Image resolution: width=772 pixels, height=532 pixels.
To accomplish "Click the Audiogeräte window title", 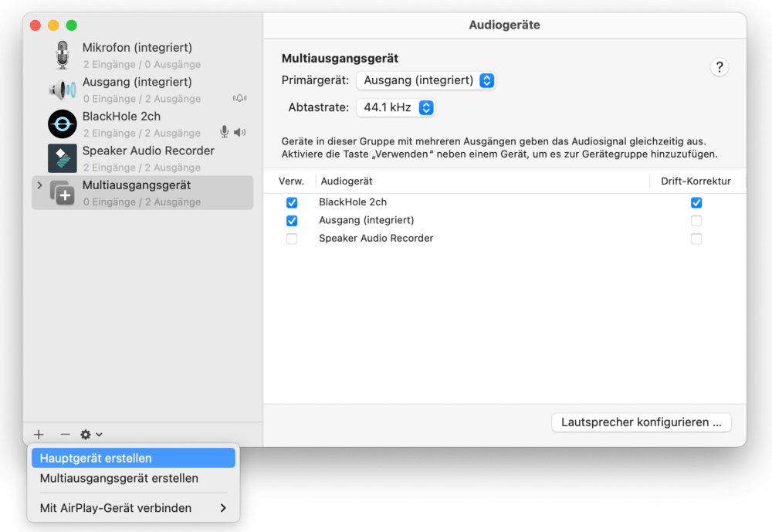I will tap(504, 25).
